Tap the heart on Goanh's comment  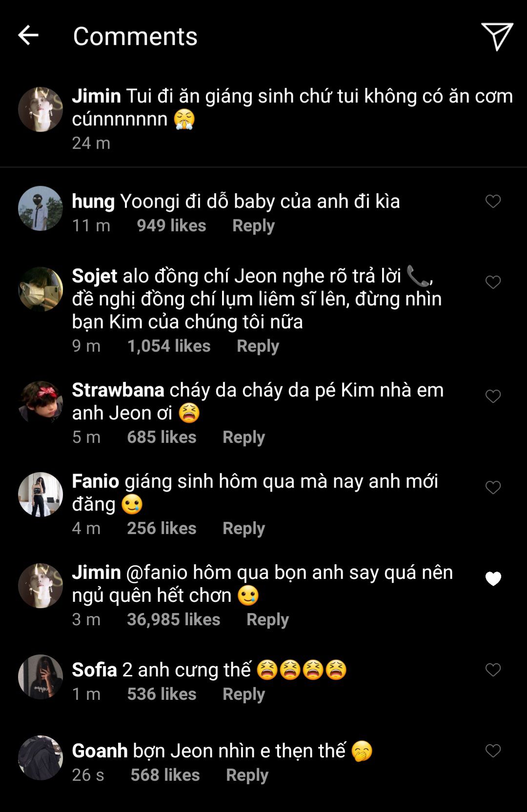coord(493,751)
